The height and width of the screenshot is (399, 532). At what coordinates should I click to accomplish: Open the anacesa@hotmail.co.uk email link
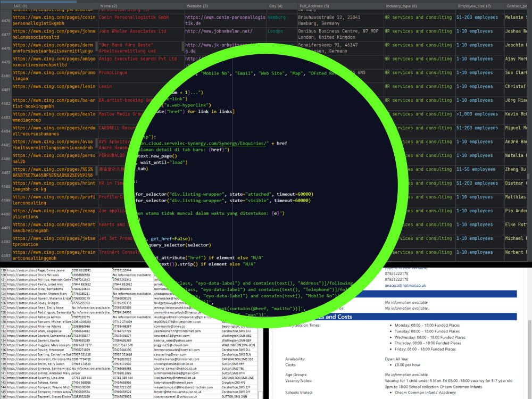(x=405, y=286)
